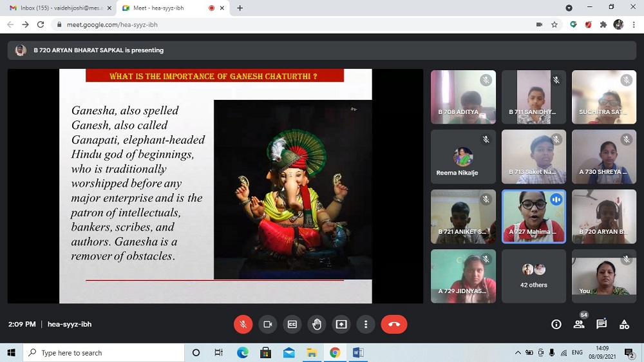Open the Activities panel icon
Screen dimensions: 644x362
click(x=624, y=324)
